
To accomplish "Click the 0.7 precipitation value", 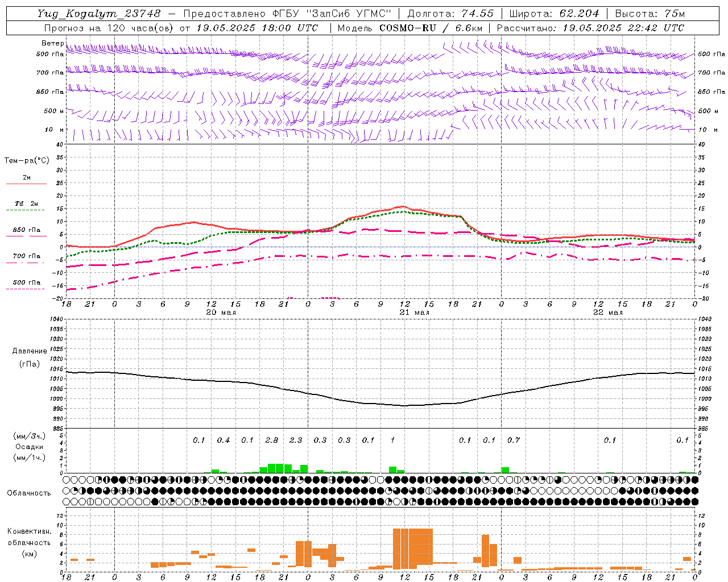I will (x=514, y=440).
